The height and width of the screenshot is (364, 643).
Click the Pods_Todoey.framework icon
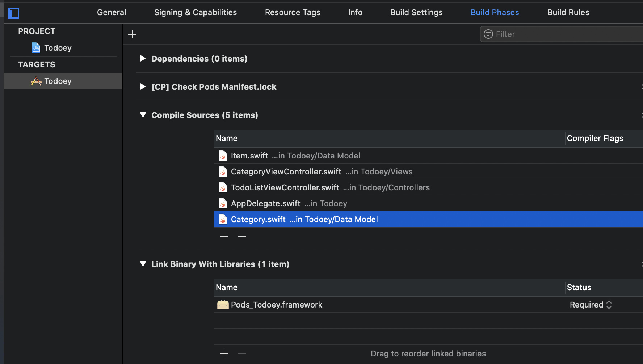point(223,304)
